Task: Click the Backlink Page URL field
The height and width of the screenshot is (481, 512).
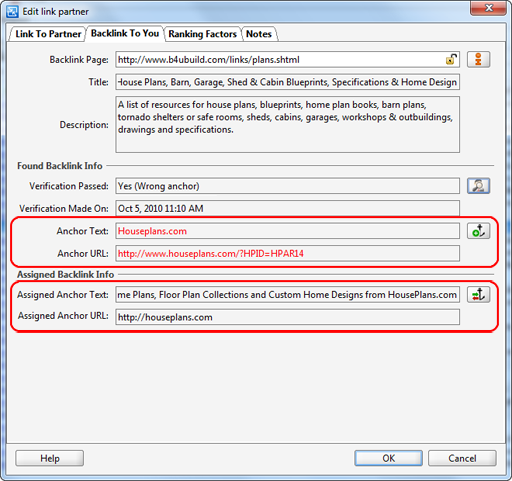Action: coord(287,60)
